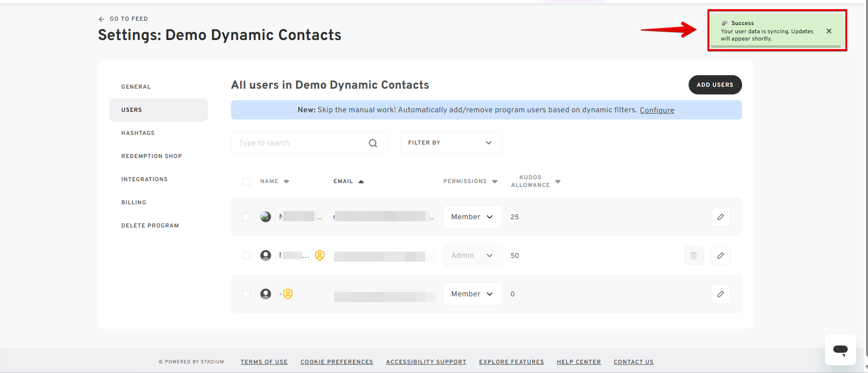Screen dimensions: 868x373
Task: Click the trash icon in the Admin row
Action: click(693, 255)
